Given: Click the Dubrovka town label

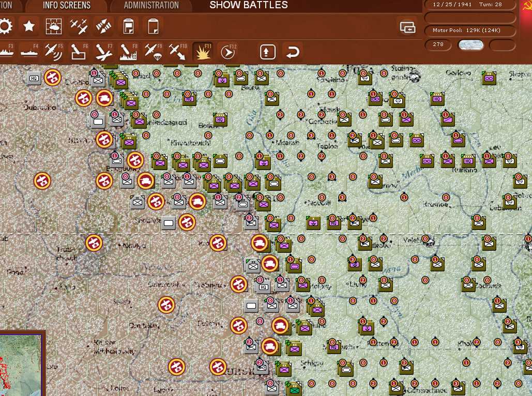Looking at the screenshot, I should coord(40,107).
